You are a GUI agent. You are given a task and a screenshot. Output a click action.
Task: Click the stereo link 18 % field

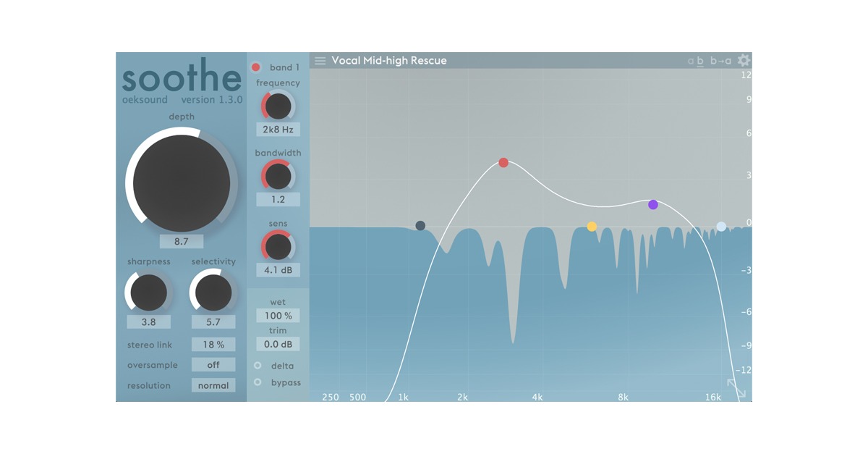click(213, 345)
